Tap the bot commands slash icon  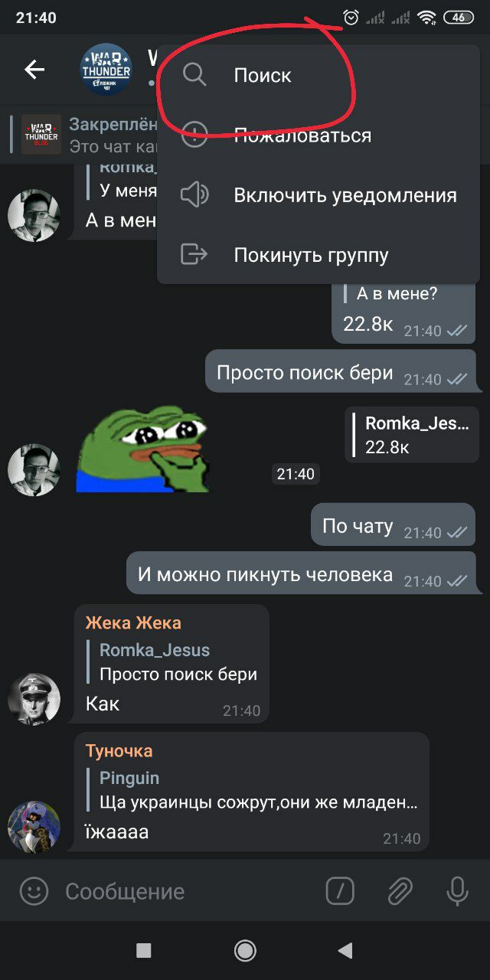coord(340,891)
